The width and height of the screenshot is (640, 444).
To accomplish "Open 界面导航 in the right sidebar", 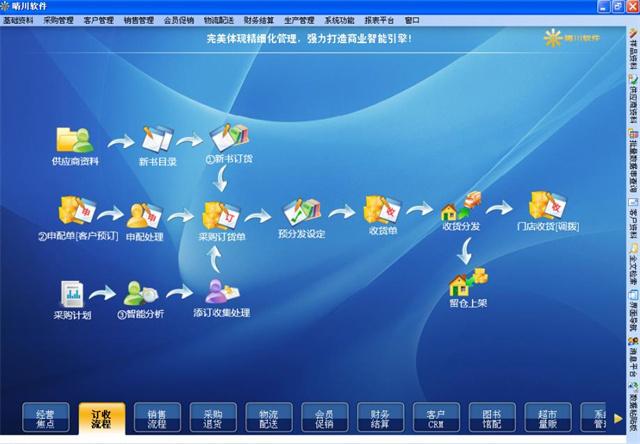I will [x=633, y=311].
